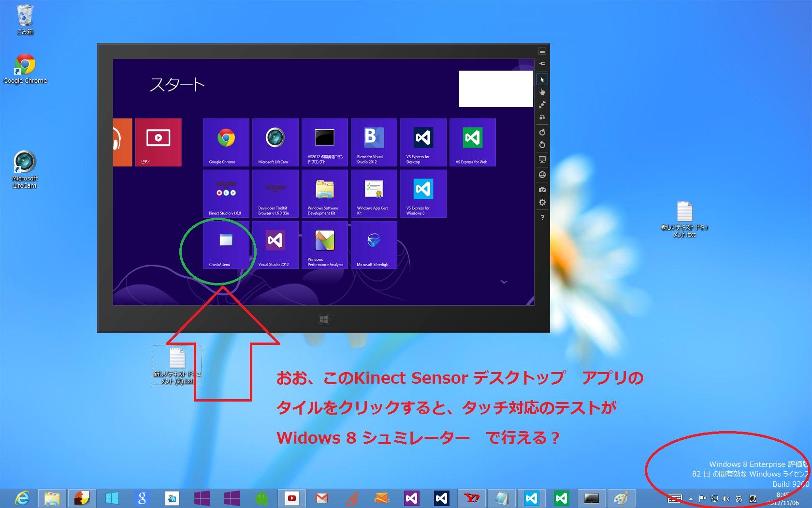Click the network icon in system tray
812x508 pixels.
[714, 499]
